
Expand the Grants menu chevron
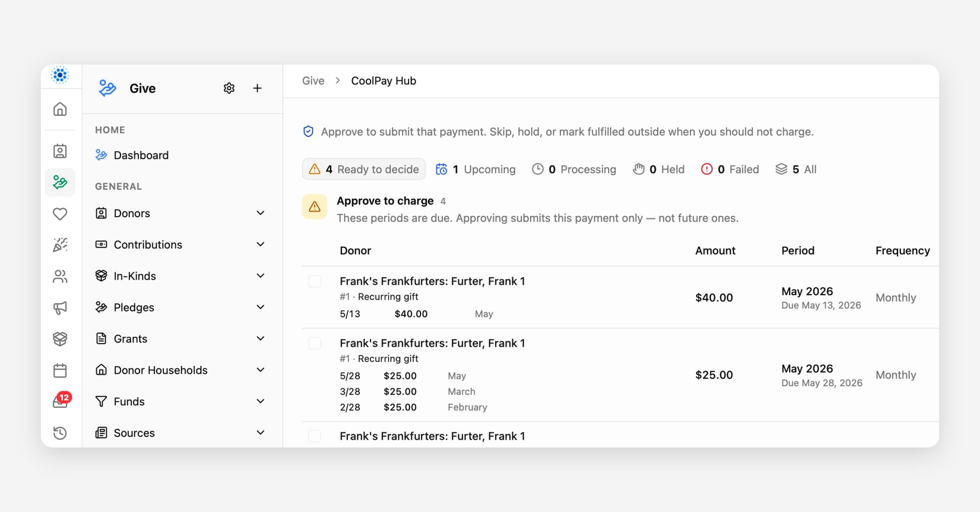pyautogui.click(x=261, y=338)
